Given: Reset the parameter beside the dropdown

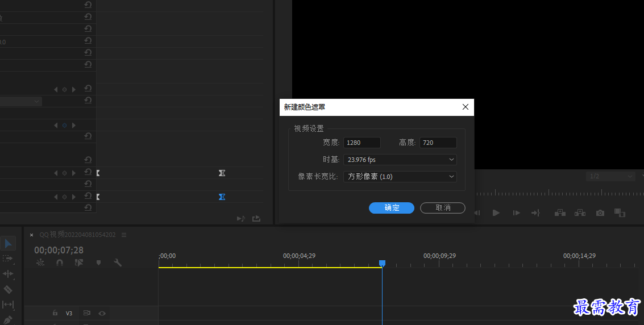Looking at the screenshot, I should click(88, 100).
